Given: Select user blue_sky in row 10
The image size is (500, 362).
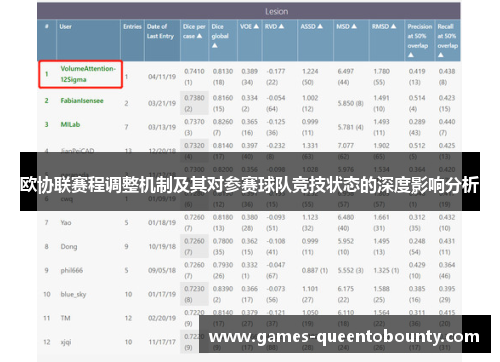Looking at the screenshot, I should [x=73, y=294].
